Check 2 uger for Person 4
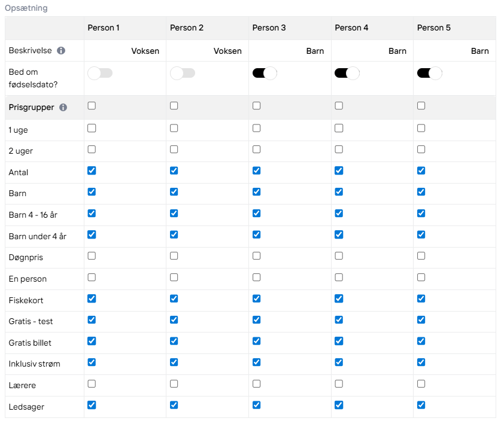The image size is (504, 427). point(339,150)
